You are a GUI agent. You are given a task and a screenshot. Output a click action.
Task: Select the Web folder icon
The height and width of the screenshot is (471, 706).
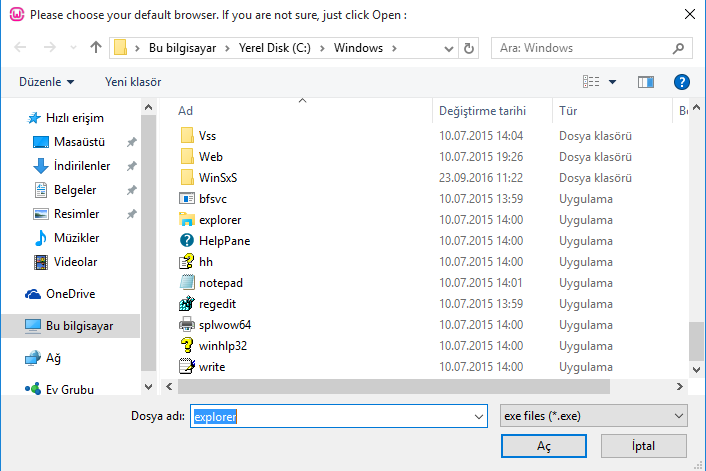pyautogui.click(x=187, y=157)
